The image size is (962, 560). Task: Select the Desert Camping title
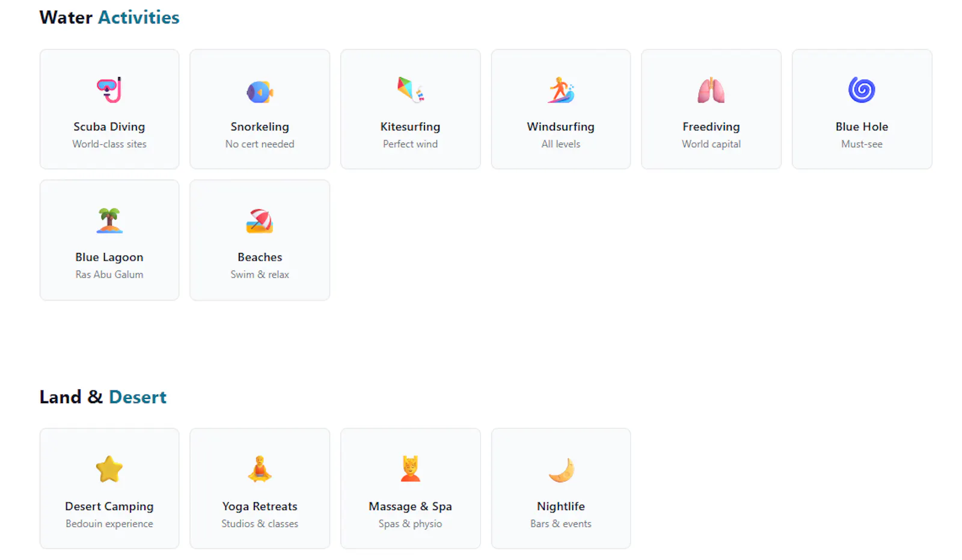[x=109, y=507]
